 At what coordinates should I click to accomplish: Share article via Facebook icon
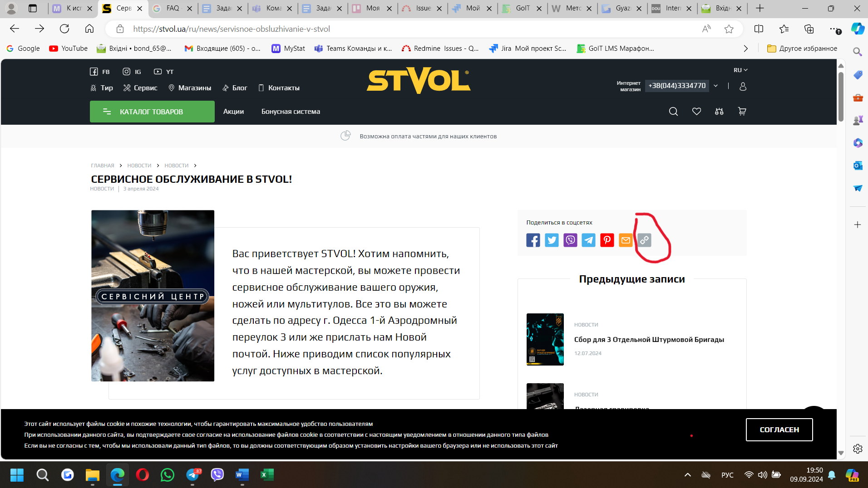[x=533, y=240]
